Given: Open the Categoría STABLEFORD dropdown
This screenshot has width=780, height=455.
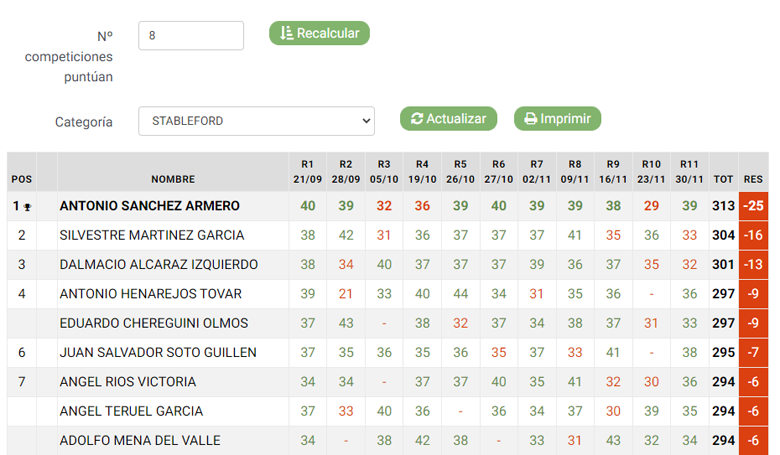Looking at the screenshot, I should 256,121.
